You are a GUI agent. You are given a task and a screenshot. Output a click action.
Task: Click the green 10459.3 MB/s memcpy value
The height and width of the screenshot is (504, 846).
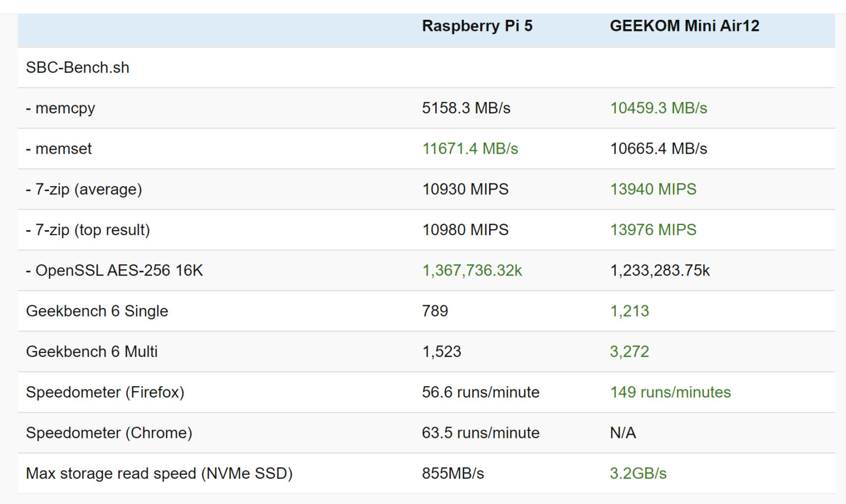[659, 108]
